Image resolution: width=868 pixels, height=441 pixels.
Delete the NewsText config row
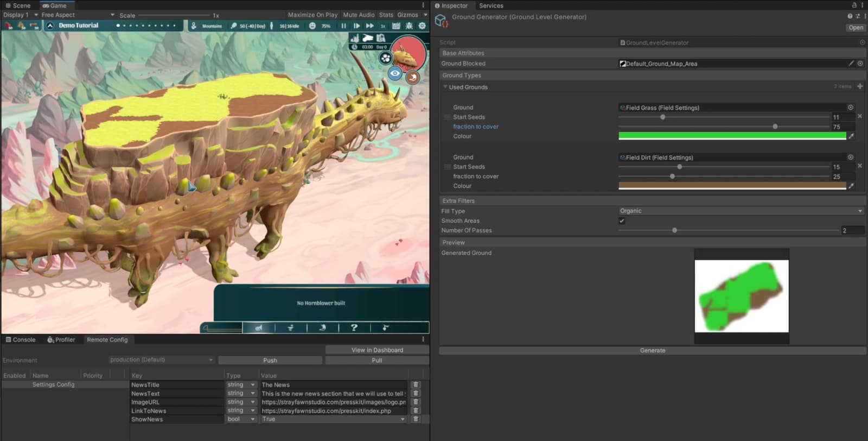416,393
